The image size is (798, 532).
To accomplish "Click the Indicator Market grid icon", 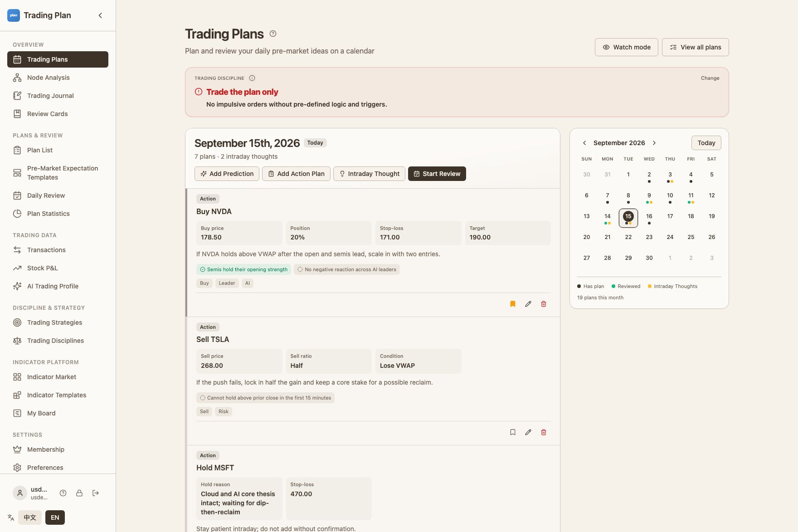I will coord(17,377).
